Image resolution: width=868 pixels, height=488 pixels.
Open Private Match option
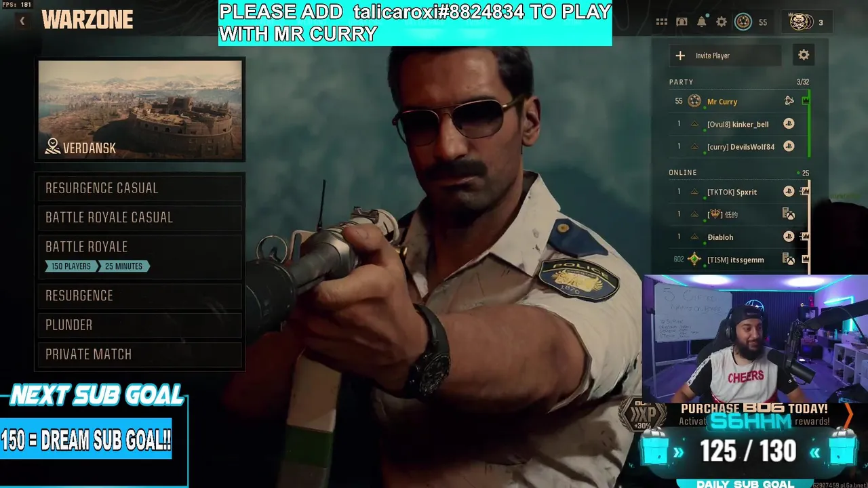point(140,354)
